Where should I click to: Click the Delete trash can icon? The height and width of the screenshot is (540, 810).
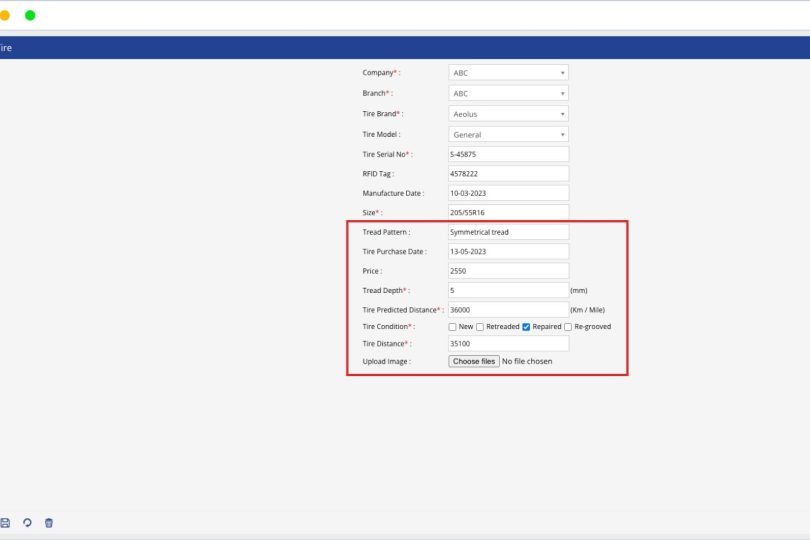click(49, 523)
